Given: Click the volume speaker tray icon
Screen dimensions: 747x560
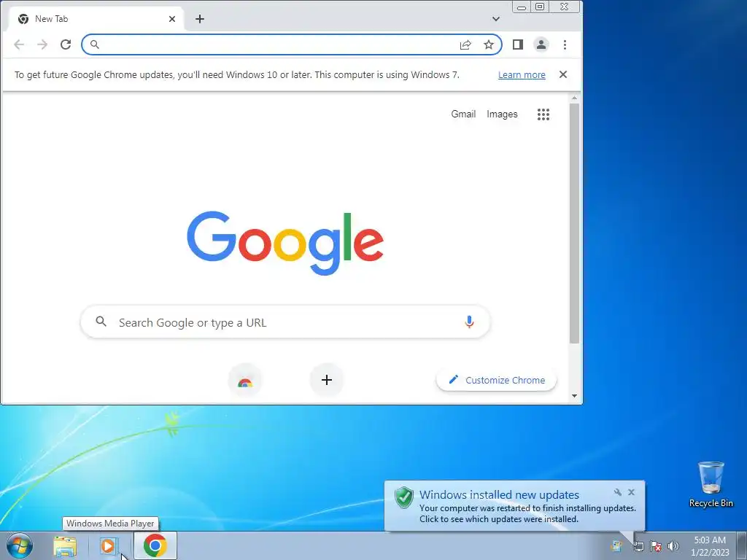Looking at the screenshot, I should [x=673, y=546].
